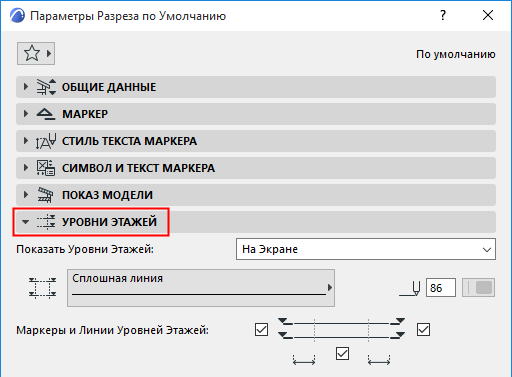The height and width of the screenshot is (377, 512).
Task: Click the СИМВОЛ И ТЕКСТ МАРКЕРА icon
Action: coord(46,168)
